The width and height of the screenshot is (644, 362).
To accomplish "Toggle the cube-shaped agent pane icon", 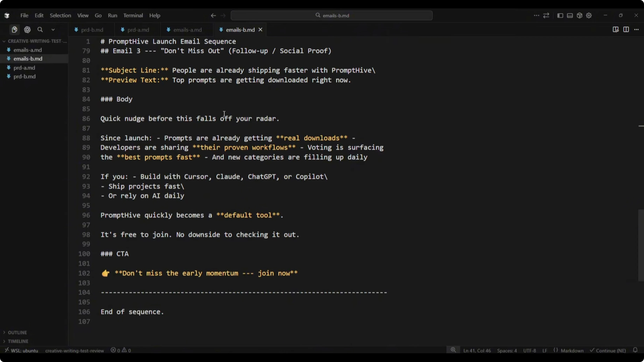I will point(579,16).
